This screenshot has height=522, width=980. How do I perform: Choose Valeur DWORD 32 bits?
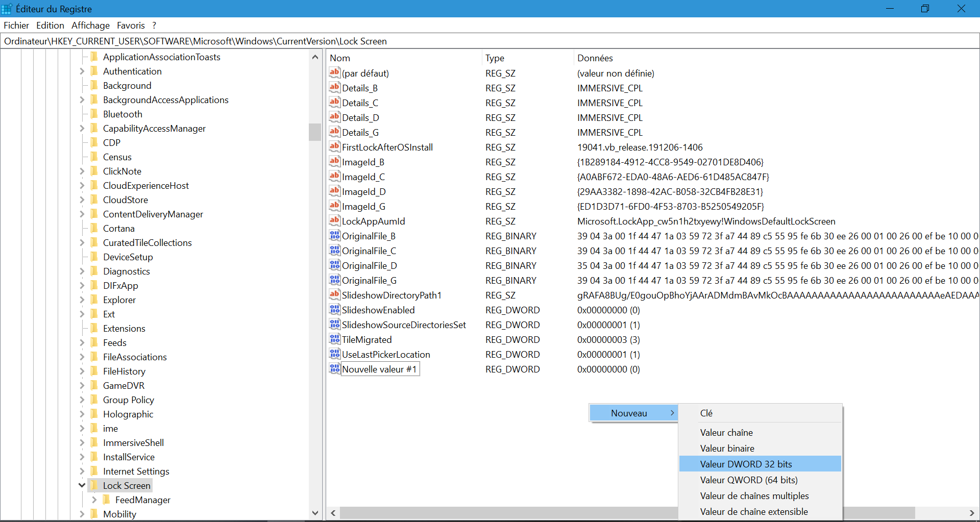coord(746,464)
